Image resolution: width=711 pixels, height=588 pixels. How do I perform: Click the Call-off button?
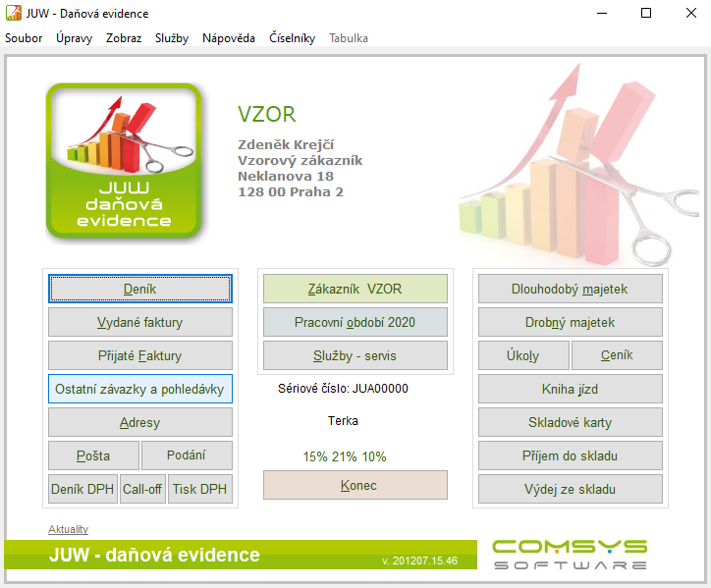click(142, 489)
